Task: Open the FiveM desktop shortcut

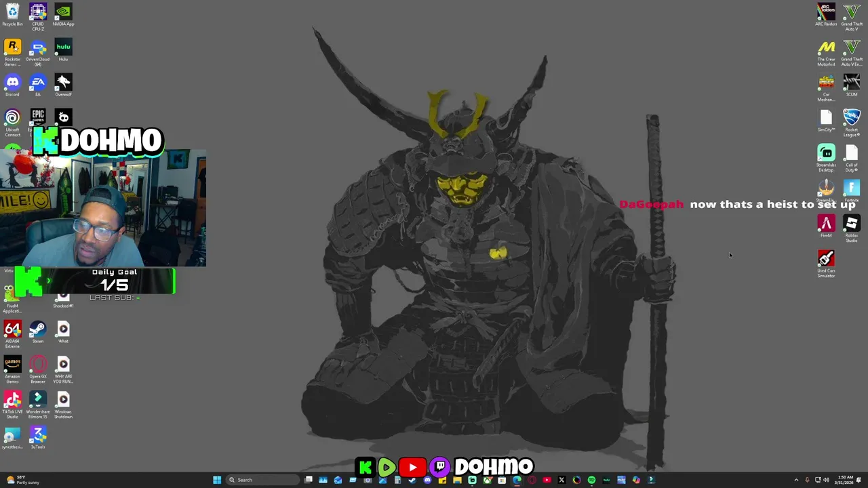Action: (x=826, y=226)
